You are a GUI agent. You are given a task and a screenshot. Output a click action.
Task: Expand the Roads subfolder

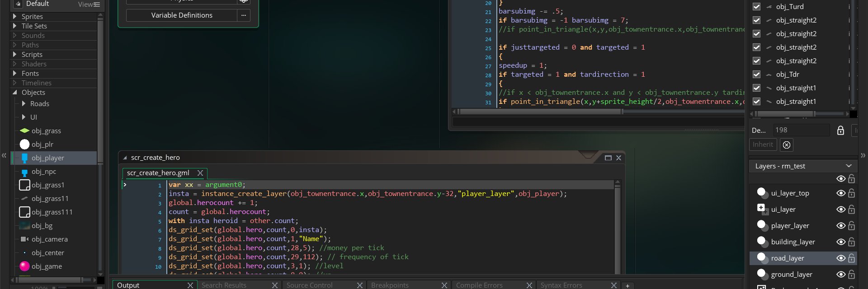click(x=24, y=103)
